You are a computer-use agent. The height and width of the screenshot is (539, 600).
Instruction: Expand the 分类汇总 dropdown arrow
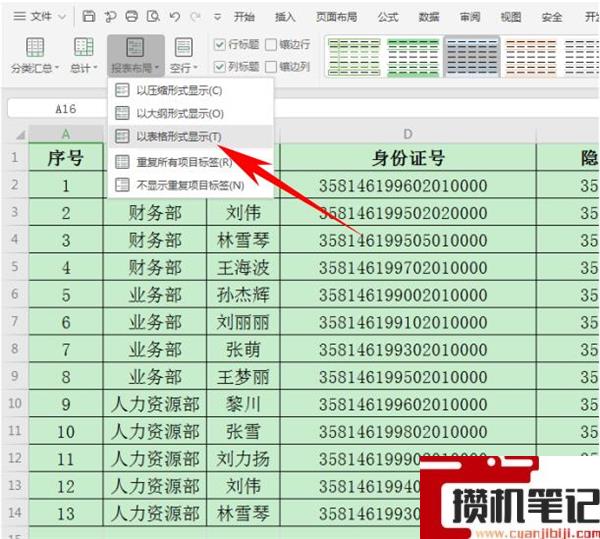(x=57, y=68)
